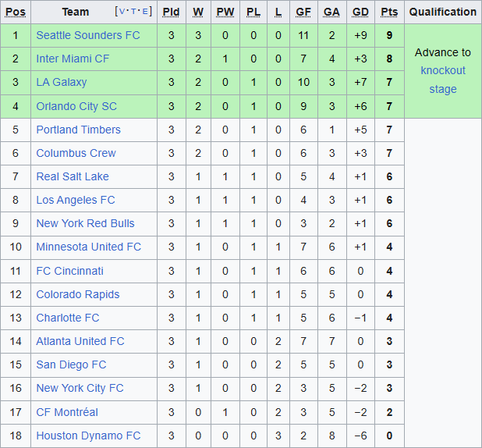
Task: Click the Columbus Crew team link
Action: click(76, 153)
